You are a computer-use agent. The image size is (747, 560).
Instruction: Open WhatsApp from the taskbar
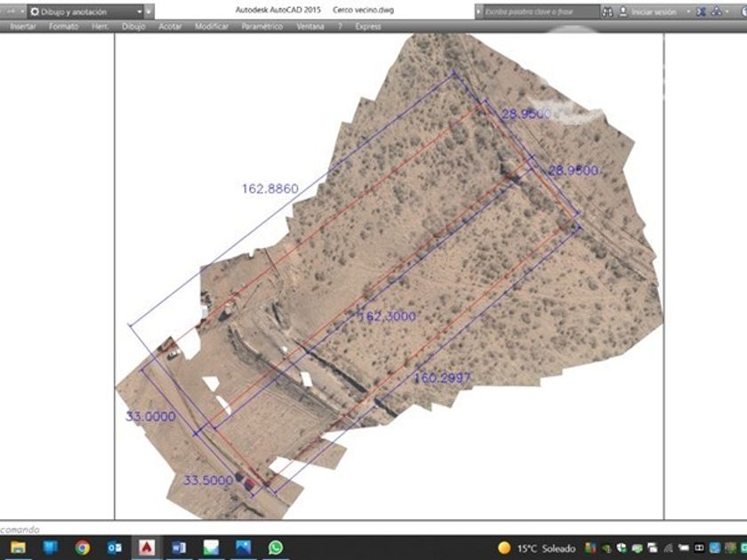pos(275,548)
